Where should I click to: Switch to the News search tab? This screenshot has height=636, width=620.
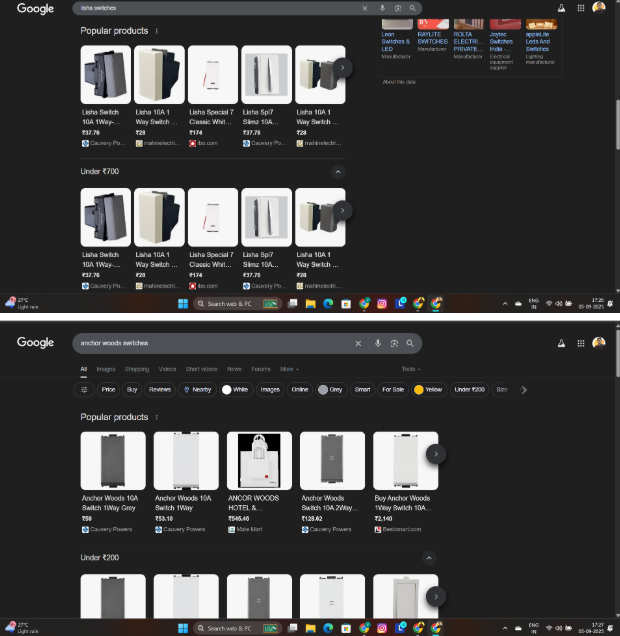(234, 369)
